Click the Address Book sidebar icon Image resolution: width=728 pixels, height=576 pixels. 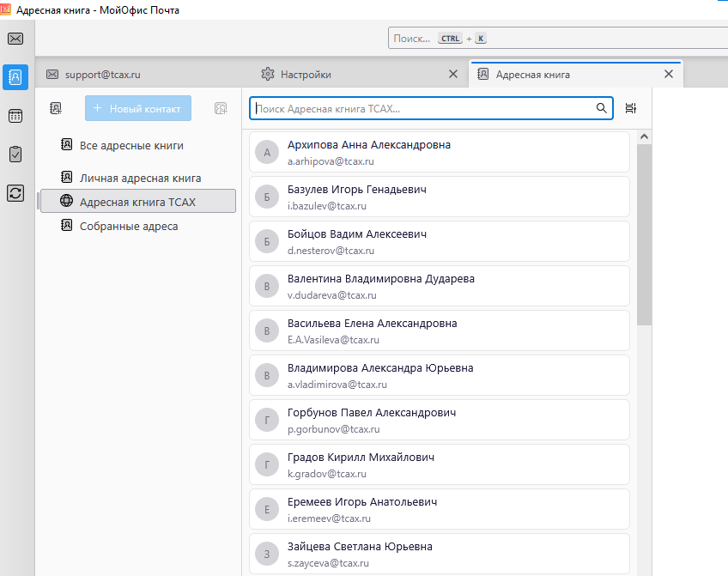pyautogui.click(x=15, y=77)
